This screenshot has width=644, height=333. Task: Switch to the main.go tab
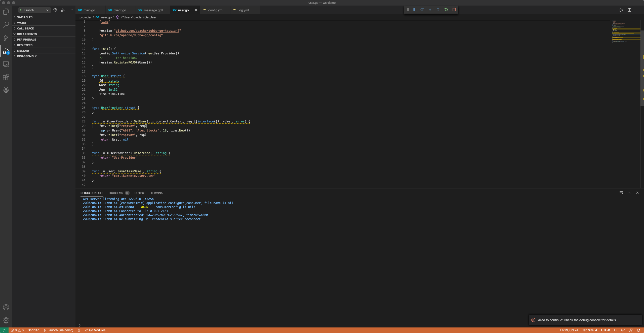point(89,10)
